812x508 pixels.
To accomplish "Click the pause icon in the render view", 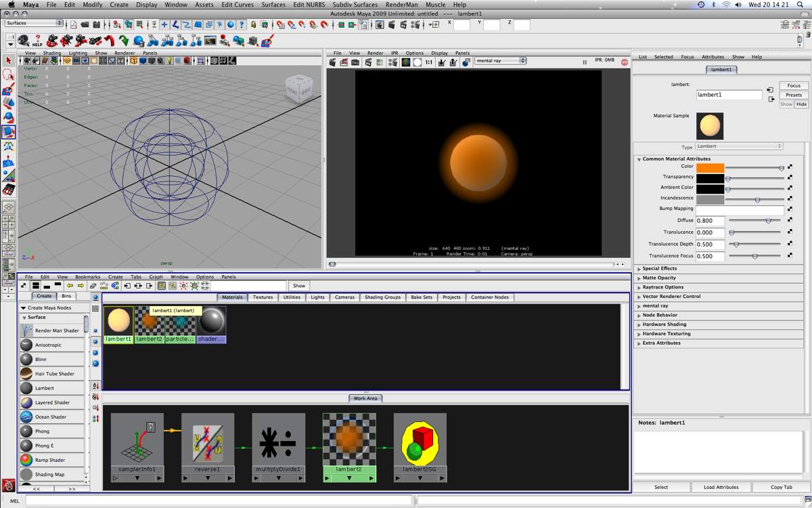I will 585,62.
